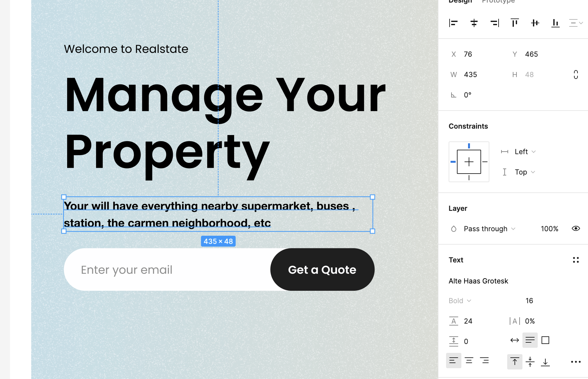588x379 pixels.
Task: Switch to the Prototype tab
Action: pos(498,2)
